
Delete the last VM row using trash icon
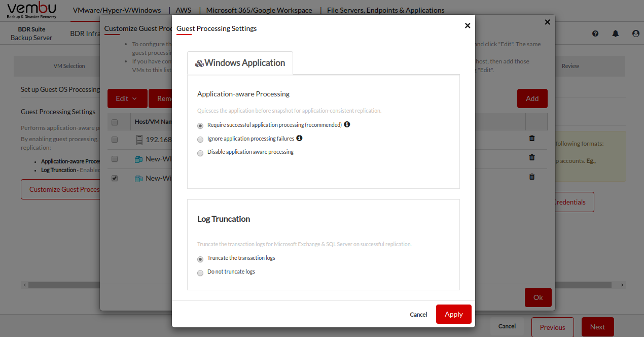point(532,177)
